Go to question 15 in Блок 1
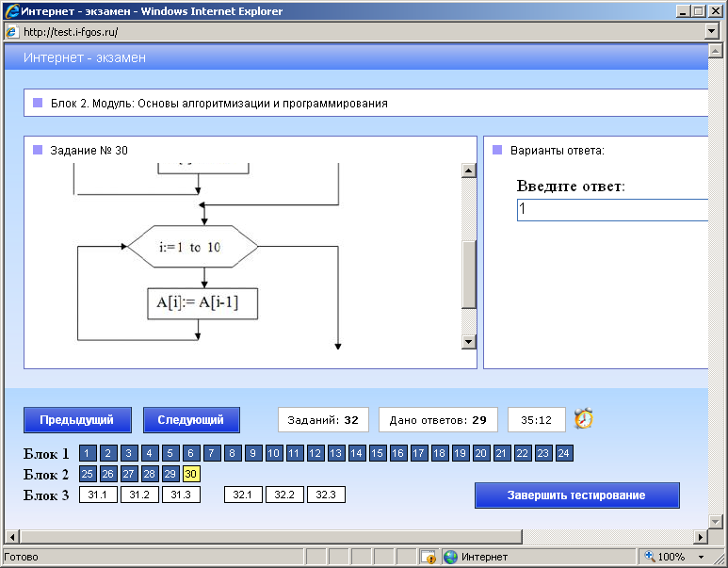This screenshot has height=568, width=728. (377, 453)
